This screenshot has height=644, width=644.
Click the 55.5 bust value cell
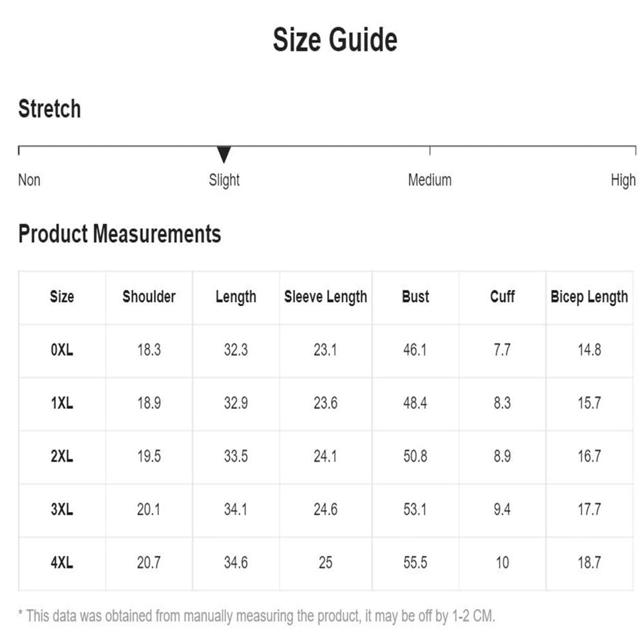pos(415,563)
